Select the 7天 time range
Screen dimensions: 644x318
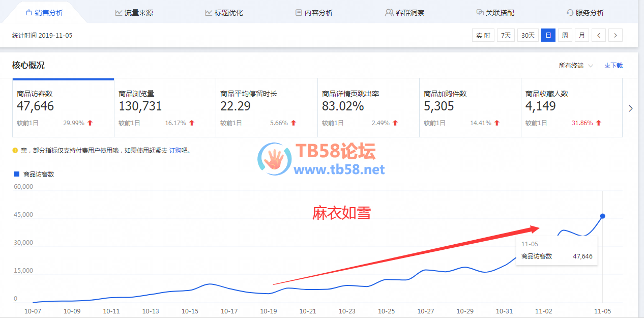click(506, 36)
